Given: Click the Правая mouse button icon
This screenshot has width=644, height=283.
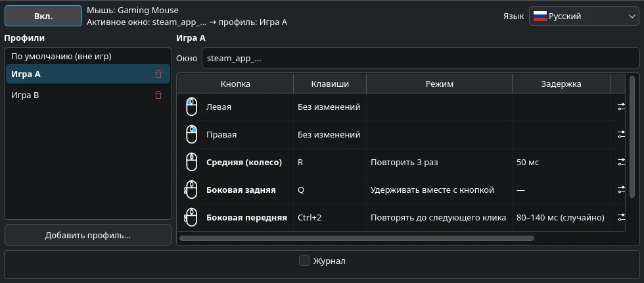Looking at the screenshot, I should (191, 134).
